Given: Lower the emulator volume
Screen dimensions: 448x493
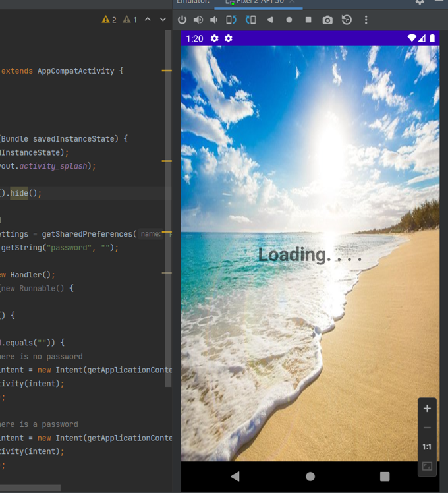Looking at the screenshot, I should pos(214,20).
